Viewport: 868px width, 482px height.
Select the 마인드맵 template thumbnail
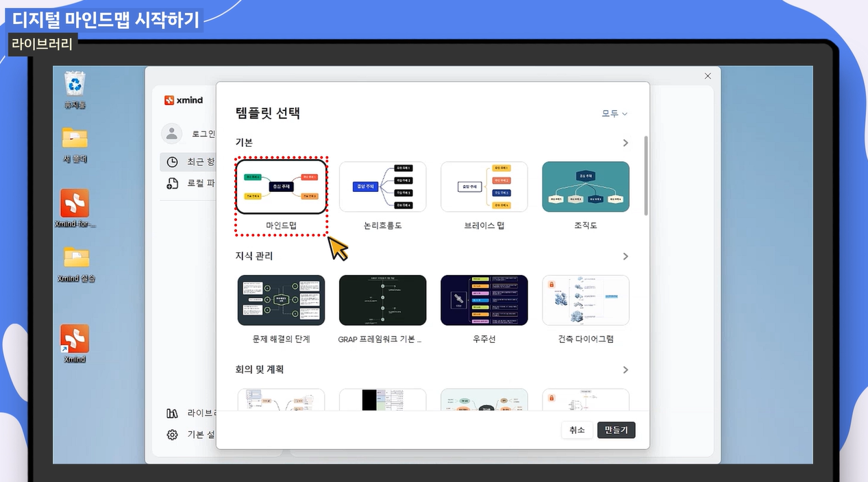tap(281, 186)
